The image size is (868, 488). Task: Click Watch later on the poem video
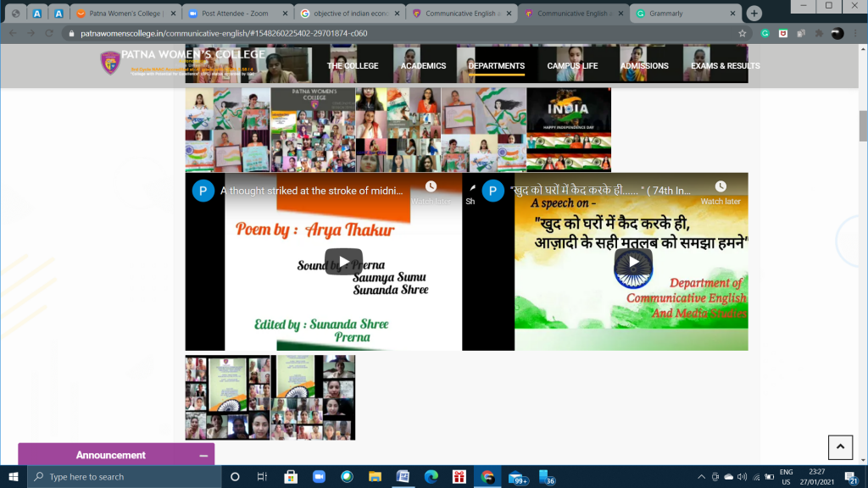coord(431,191)
